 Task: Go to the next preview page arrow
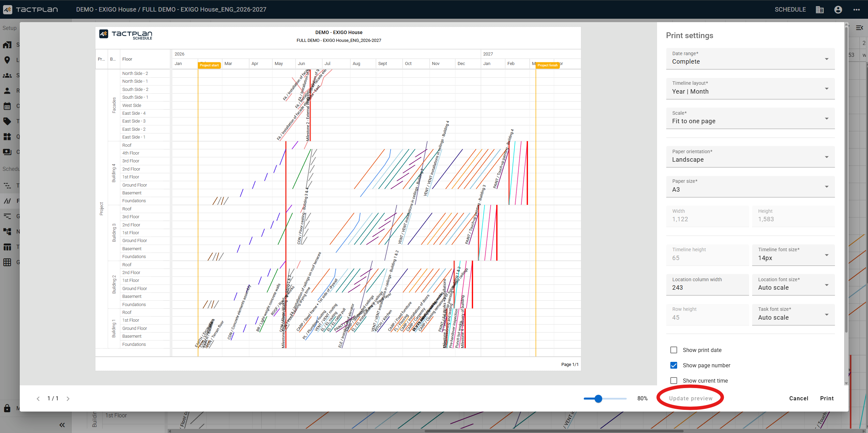68,399
